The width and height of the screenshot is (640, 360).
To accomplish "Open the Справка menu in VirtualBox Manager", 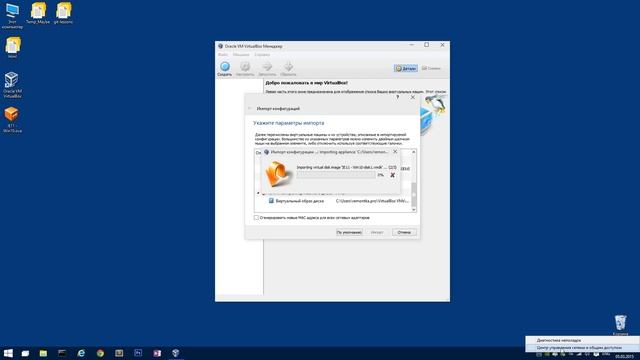I will pos(262,54).
